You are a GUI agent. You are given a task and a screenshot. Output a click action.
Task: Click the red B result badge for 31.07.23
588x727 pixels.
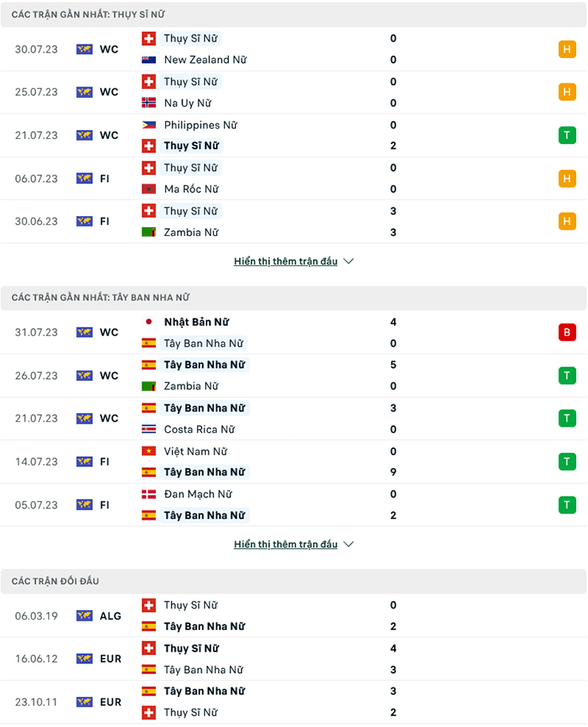coord(567,332)
